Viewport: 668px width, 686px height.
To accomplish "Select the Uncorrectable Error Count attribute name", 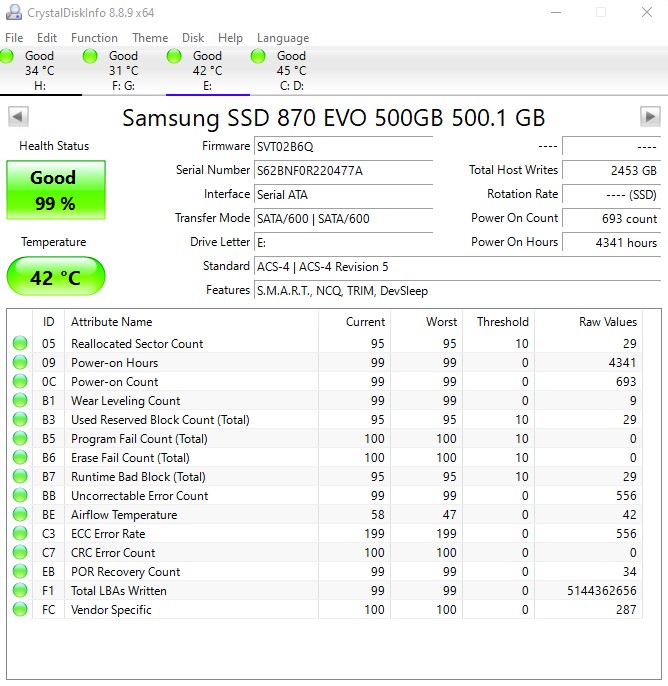I will [x=140, y=496].
